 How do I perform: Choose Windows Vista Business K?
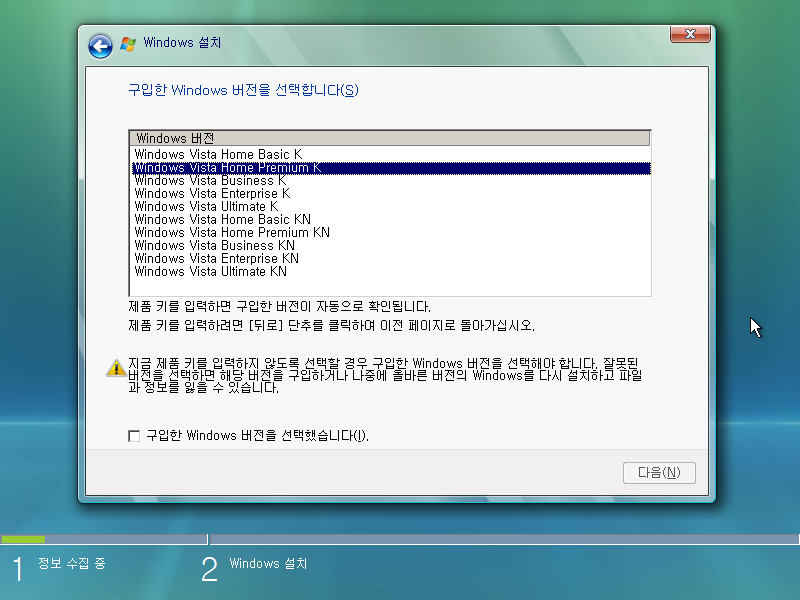coord(391,181)
